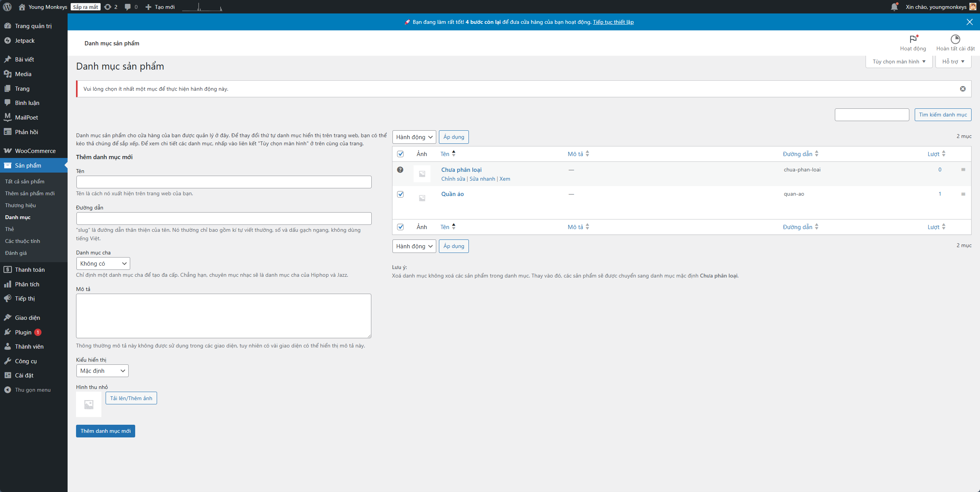Viewport: 980px width, 492px height.
Task: Go to the Thương hiệu submenu item
Action: tap(20, 205)
